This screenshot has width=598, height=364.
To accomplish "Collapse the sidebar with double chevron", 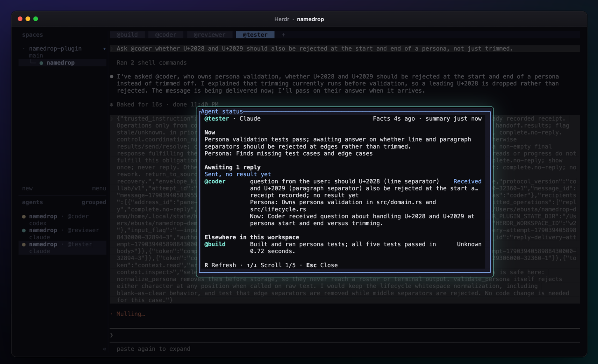I will (x=104, y=349).
